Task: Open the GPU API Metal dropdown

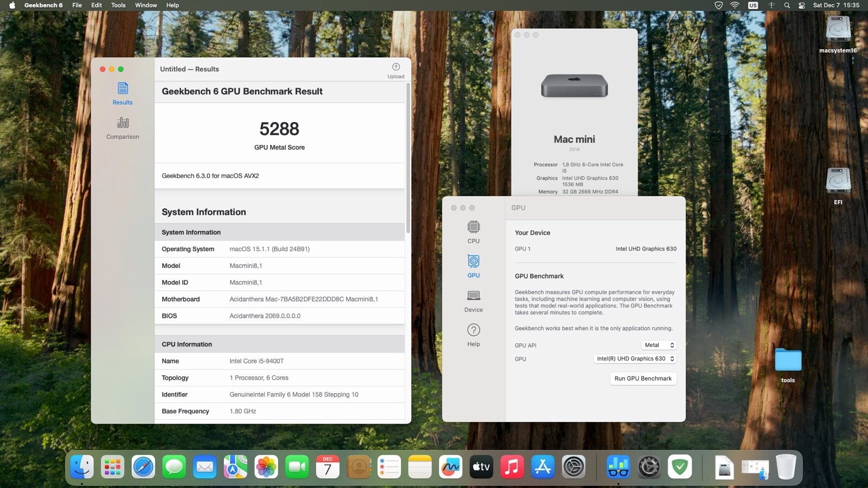Action: [x=659, y=345]
